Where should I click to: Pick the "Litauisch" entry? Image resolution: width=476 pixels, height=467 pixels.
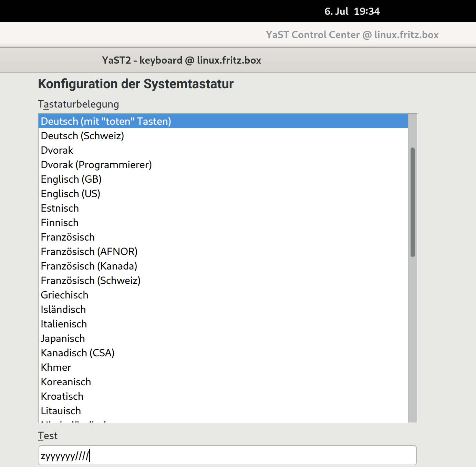click(223, 411)
